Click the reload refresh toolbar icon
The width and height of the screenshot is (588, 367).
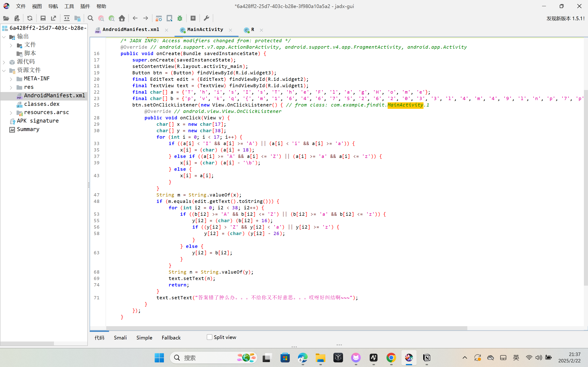click(x=30, y=18)
